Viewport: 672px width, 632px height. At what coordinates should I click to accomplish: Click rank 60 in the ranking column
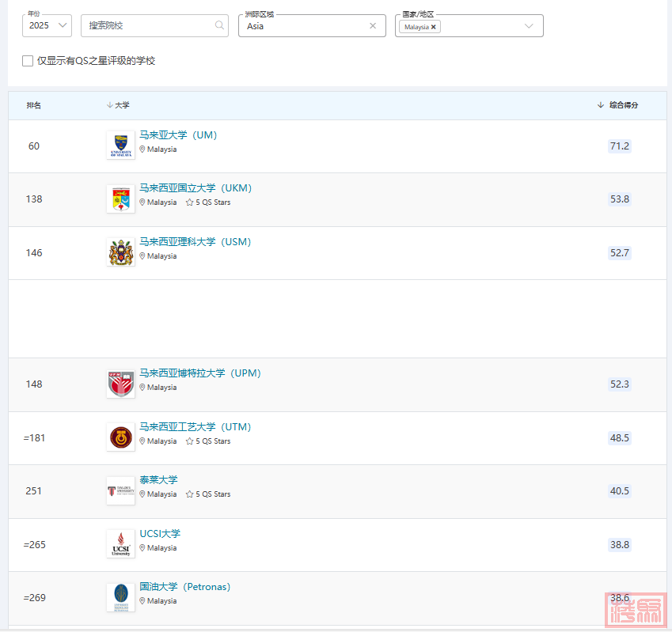tap(34, 146)
